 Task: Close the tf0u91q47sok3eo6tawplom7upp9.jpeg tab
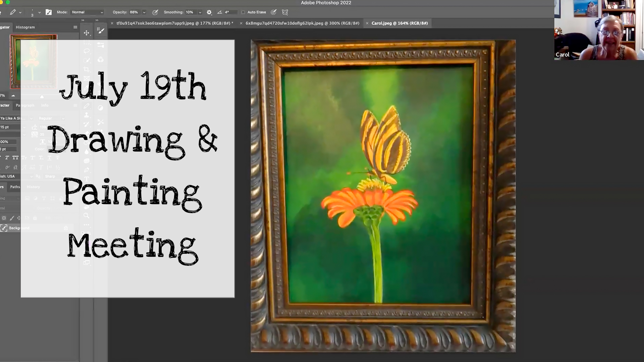[x=112, y=23]
